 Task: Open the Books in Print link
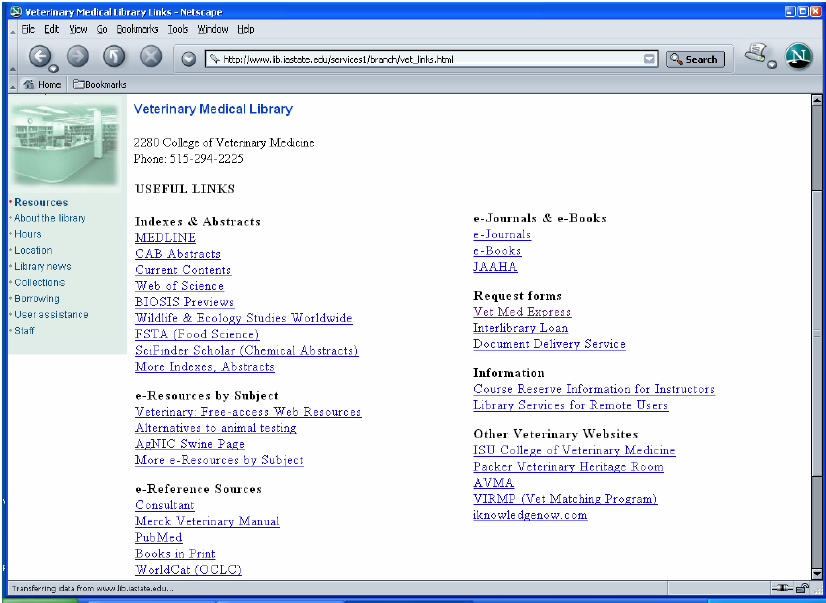175,554
